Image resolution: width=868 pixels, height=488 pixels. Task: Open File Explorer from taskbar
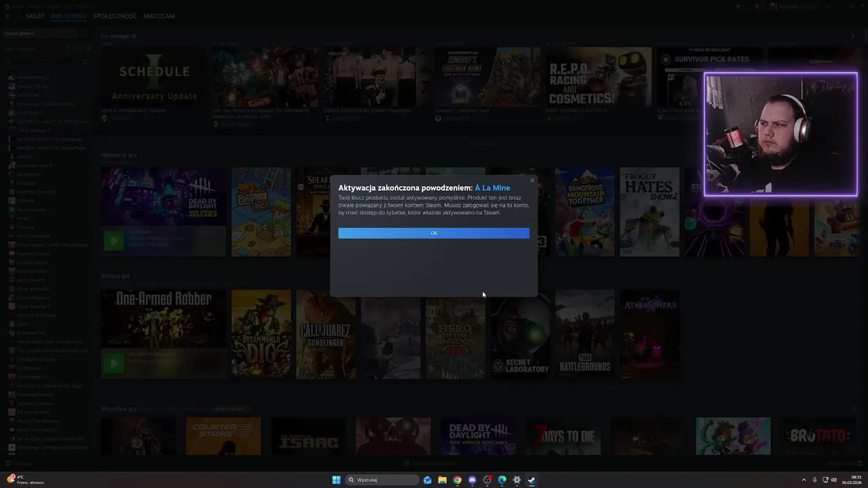pyautogui.click(x=442, y=480)
